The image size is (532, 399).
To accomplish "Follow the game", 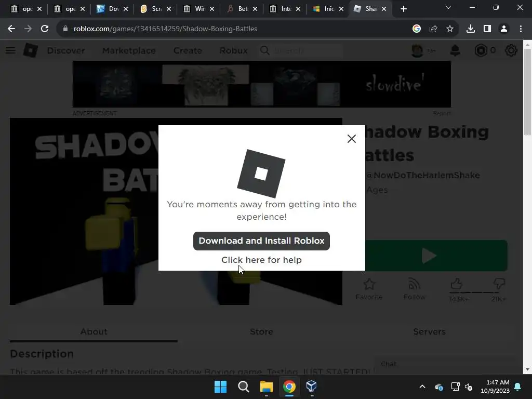I will click(x=414, y=289).
